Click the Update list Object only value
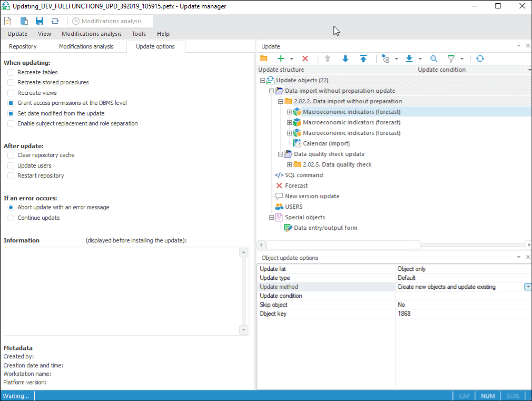The width and height of the screenshot is (532, 401). coord(411,269)
